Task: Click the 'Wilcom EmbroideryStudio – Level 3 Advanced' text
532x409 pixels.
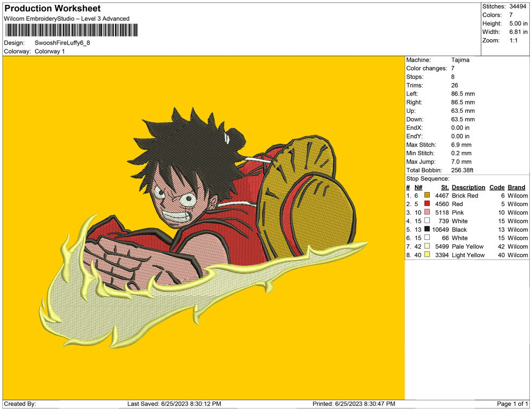Action: pyautogui.click(x=67, y=19)
